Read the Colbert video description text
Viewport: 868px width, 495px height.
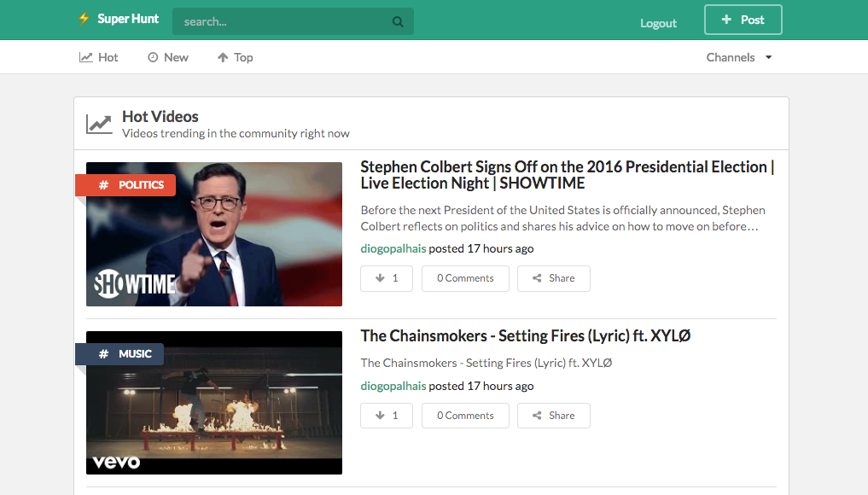pyautogui.click(x=562, y=218)
